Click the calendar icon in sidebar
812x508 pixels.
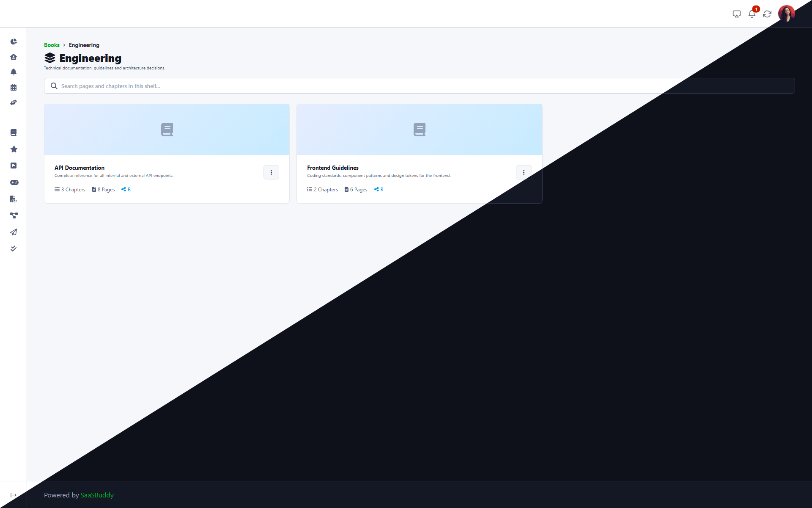[14, 87]
